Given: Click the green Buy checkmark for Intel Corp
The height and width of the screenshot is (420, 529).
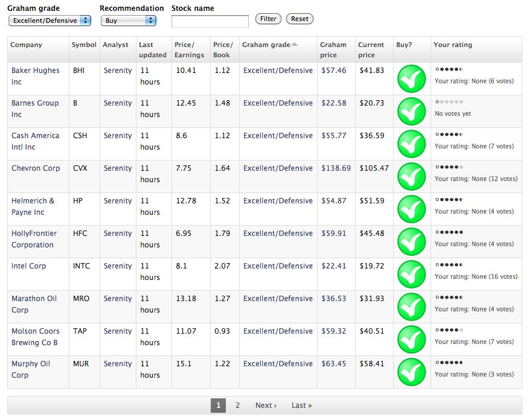Looking at the screenshot, I should click(411, 275).
